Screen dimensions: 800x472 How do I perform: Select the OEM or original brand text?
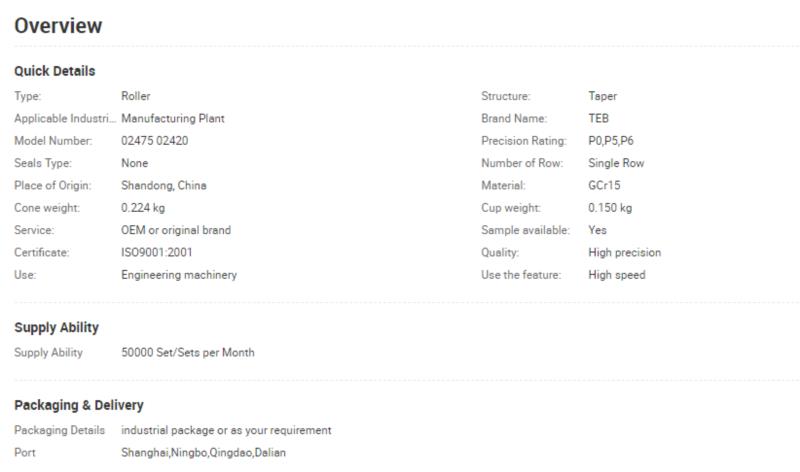[x=176, y=230]
